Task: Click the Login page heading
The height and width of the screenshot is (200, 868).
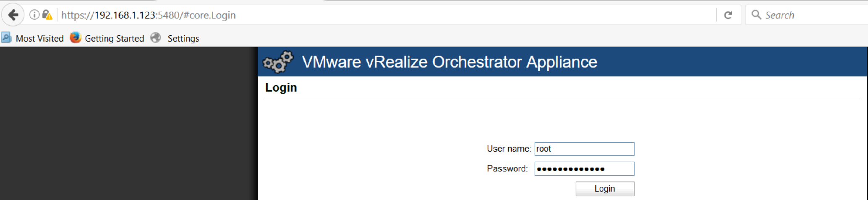Action: (281, 87)
